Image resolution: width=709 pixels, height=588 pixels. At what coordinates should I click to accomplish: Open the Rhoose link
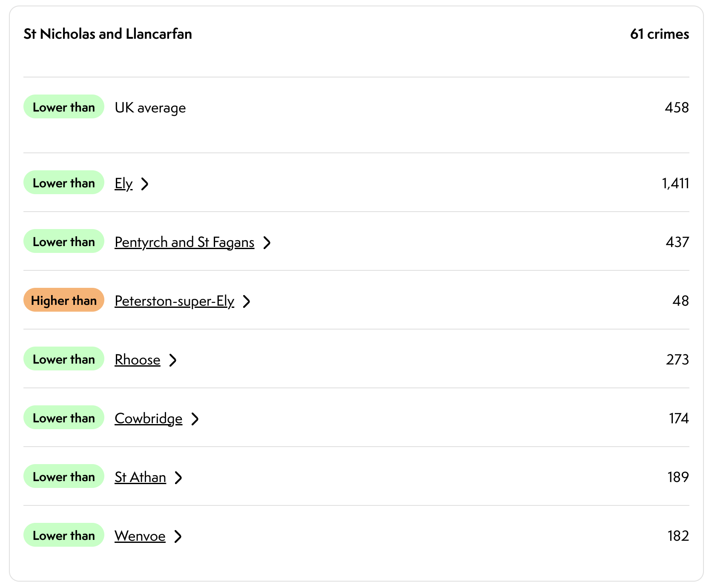[137, 360]
